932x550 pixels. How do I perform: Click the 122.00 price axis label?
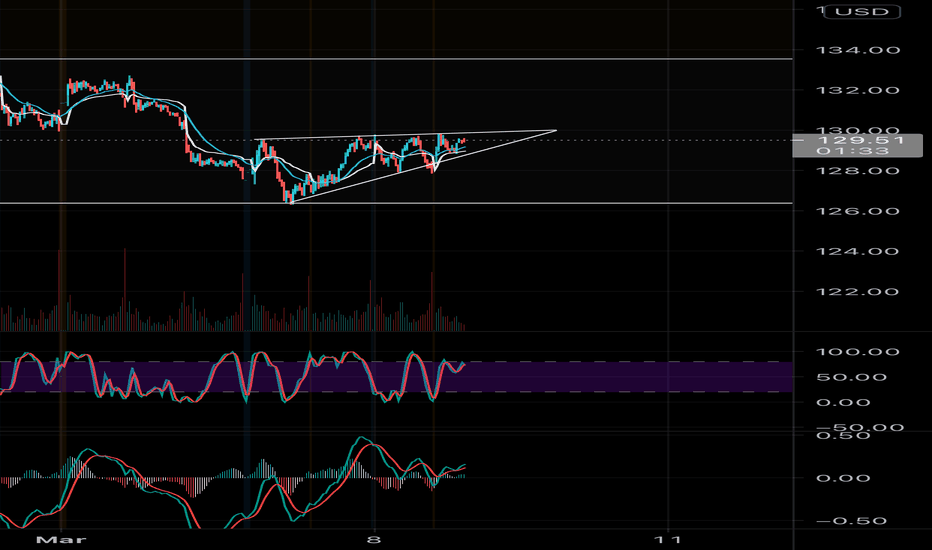858,292
